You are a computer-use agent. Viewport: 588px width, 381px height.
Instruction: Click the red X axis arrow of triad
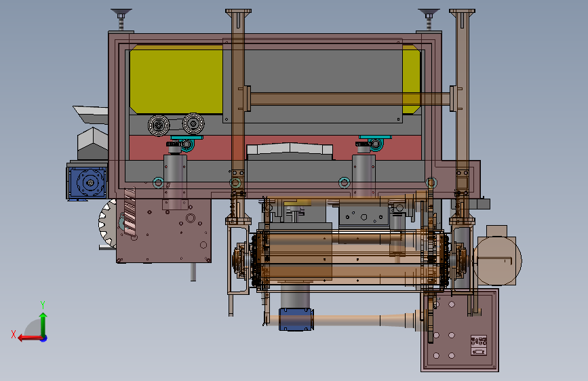[x=30, y=338]
